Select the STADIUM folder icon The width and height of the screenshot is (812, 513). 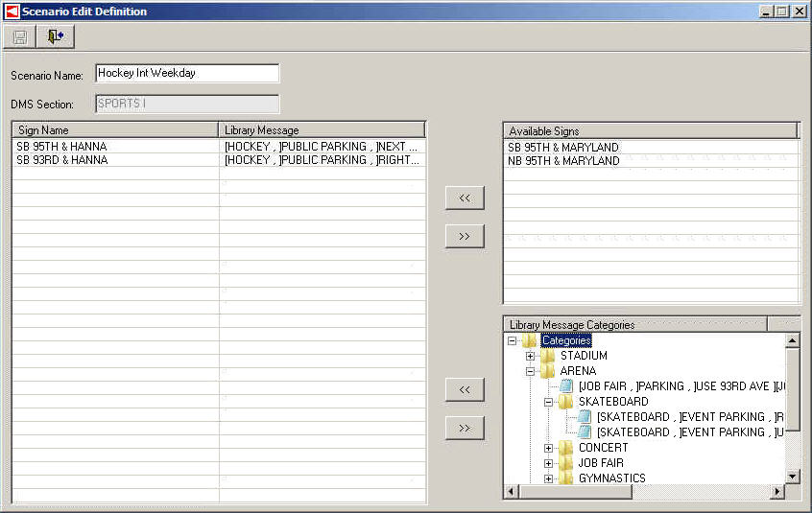tap(548, 356)
